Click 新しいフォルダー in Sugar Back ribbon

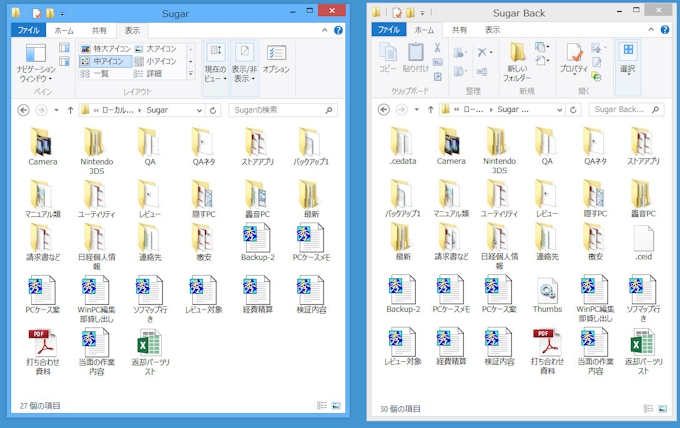[517, 62]
